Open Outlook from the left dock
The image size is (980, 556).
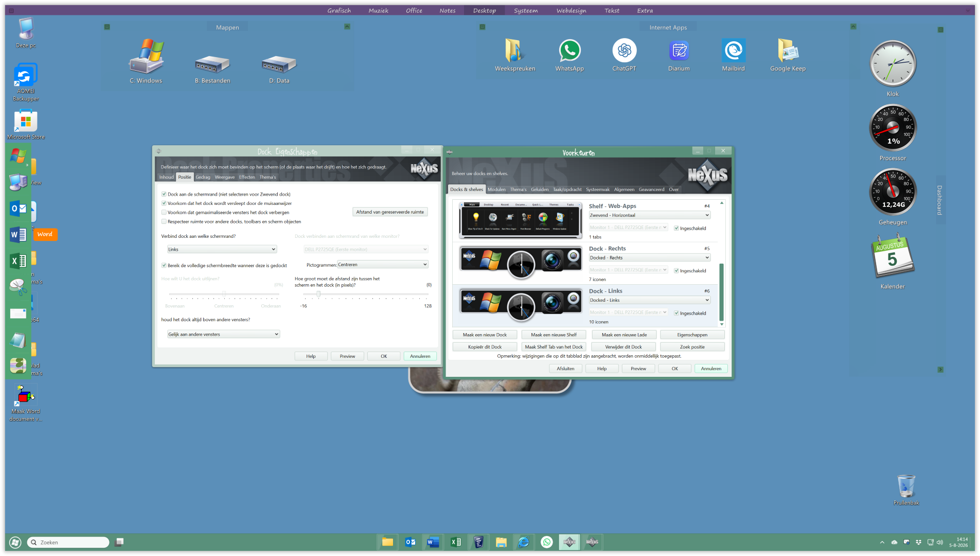[18, 208]
